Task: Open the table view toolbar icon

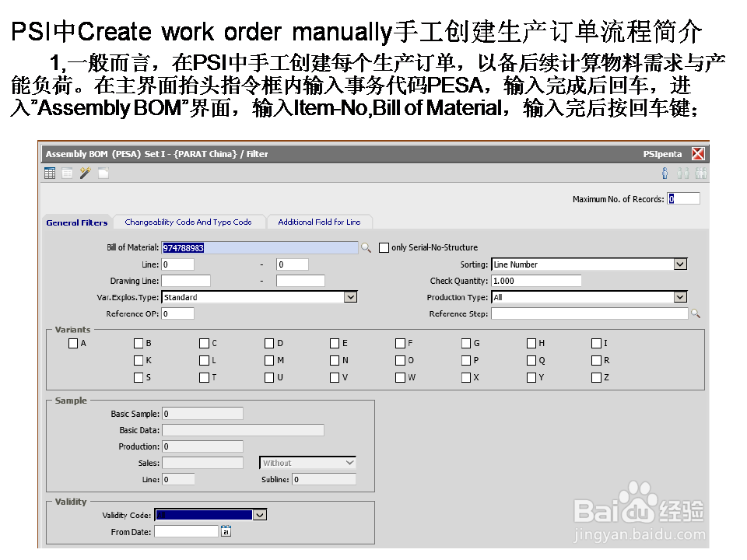Action: (x=50, y=173)
